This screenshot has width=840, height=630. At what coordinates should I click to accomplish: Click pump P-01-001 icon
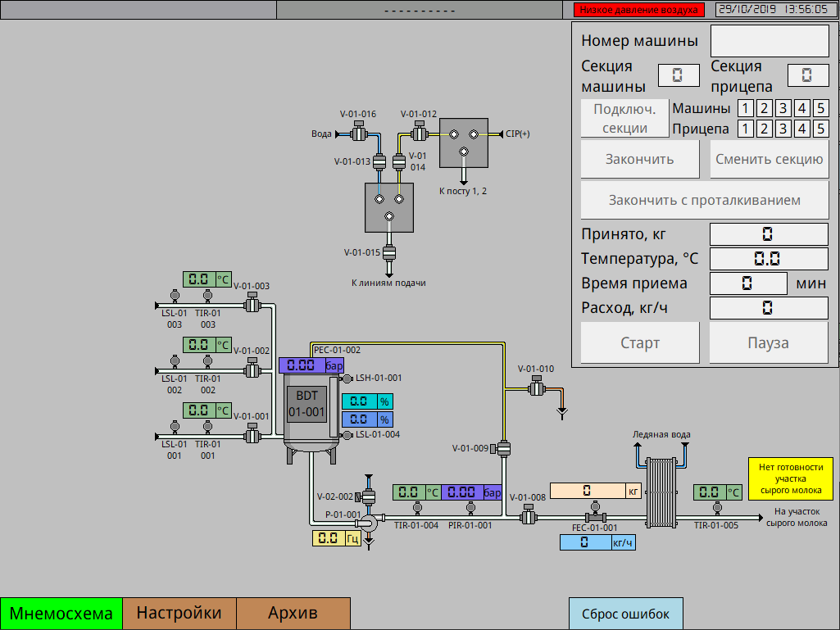(x=367, y=521)
